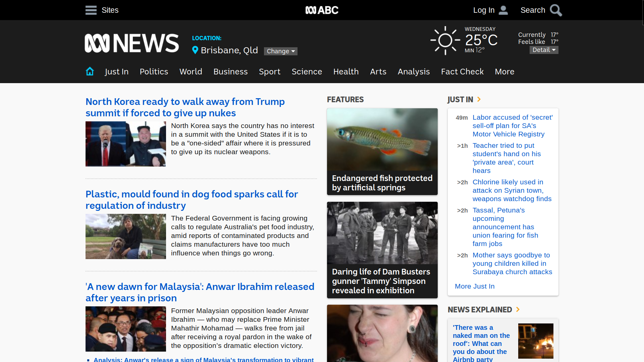Viewport: 644px width, 362px height.
Task: Open search via magnifying glass icon
Action: (x=556, y=10)
